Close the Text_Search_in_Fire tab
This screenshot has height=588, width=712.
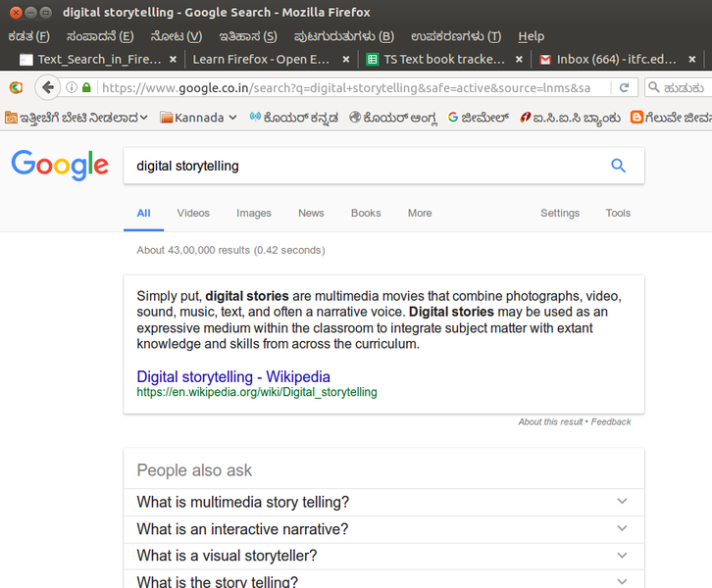click(173, 59)
